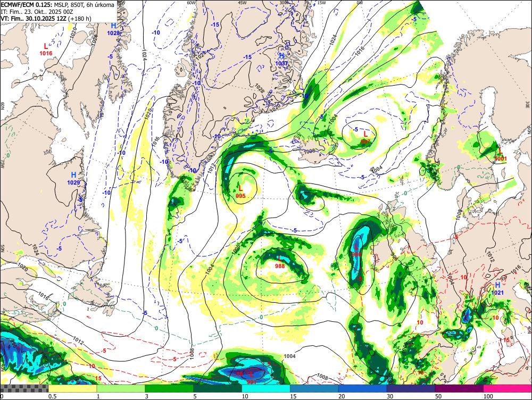Click the legend tick value '30'
The width and height of the screenshot is (532, 400).
[390, 396]
